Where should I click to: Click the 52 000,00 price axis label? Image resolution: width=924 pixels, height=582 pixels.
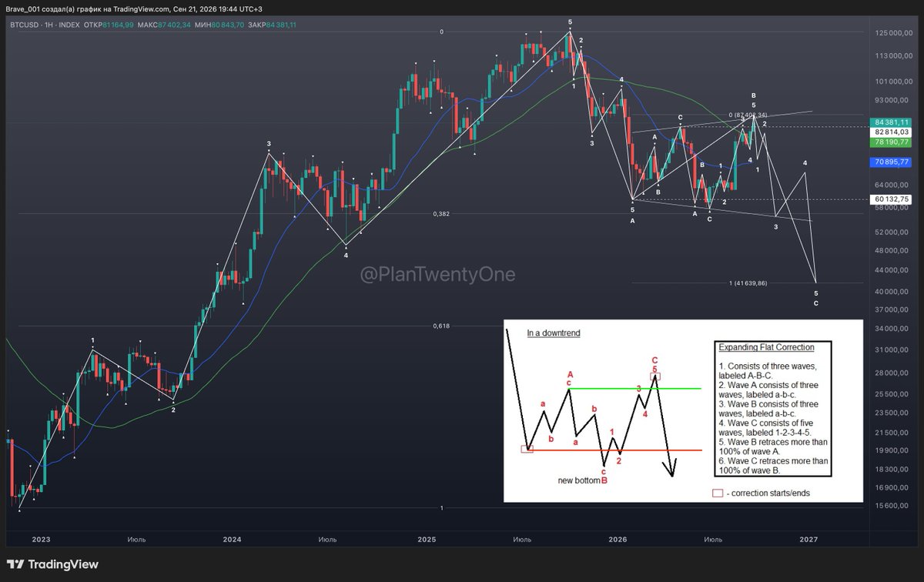point(893,232)
